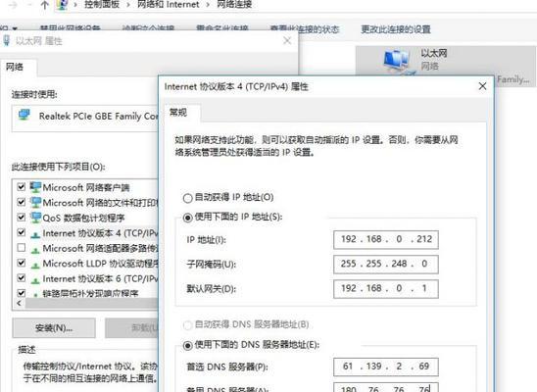Click the Control Panel icon in address bar
The image size is (537, 392).
pos(63,5)
